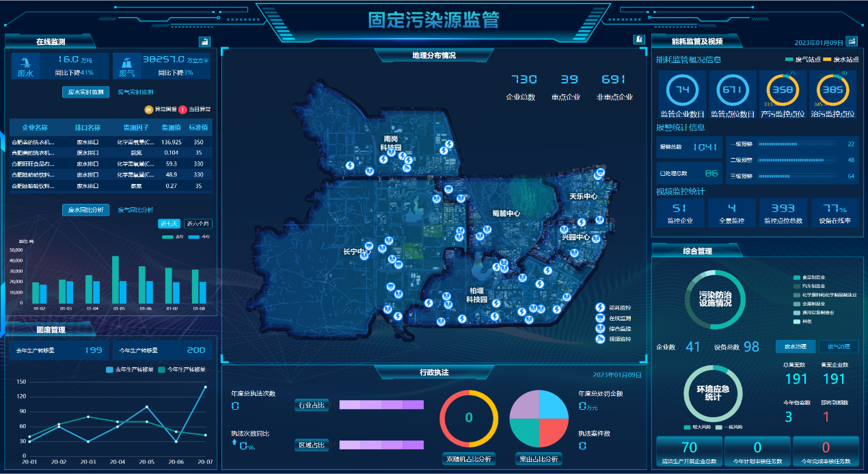Image resolution: width=868 pixels, height=474 pixels.
Task: Toggle the 较大风险 legend entry
Action: coord(698,427)
